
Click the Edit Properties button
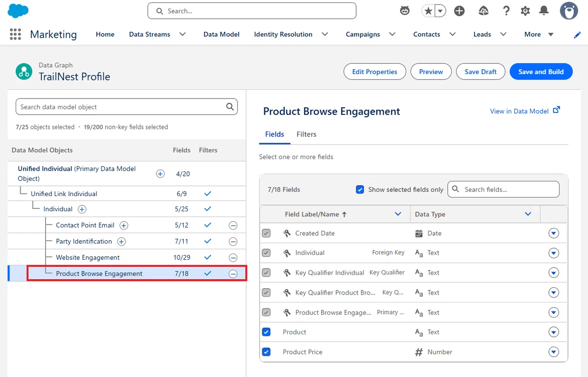click(375, 72)
